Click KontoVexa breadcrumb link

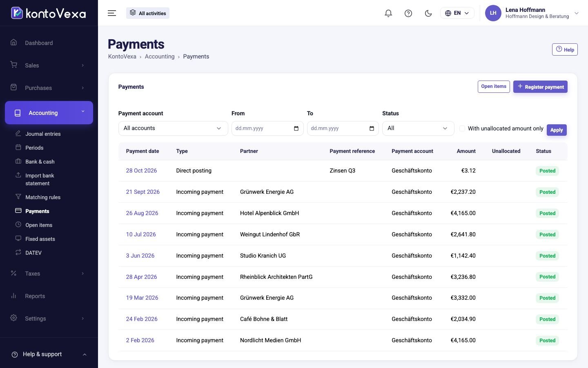pyautogui.click(x=122, y=56)
